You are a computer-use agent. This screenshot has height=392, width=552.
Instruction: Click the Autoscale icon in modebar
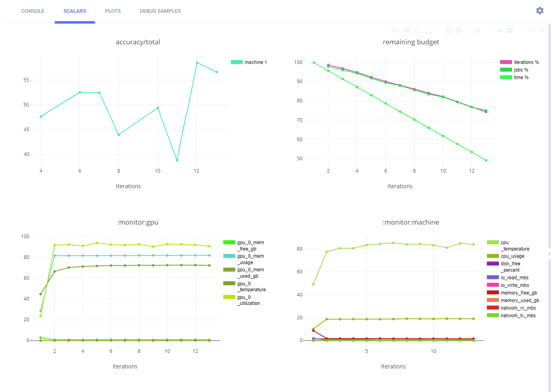click(x=468, y=30)
